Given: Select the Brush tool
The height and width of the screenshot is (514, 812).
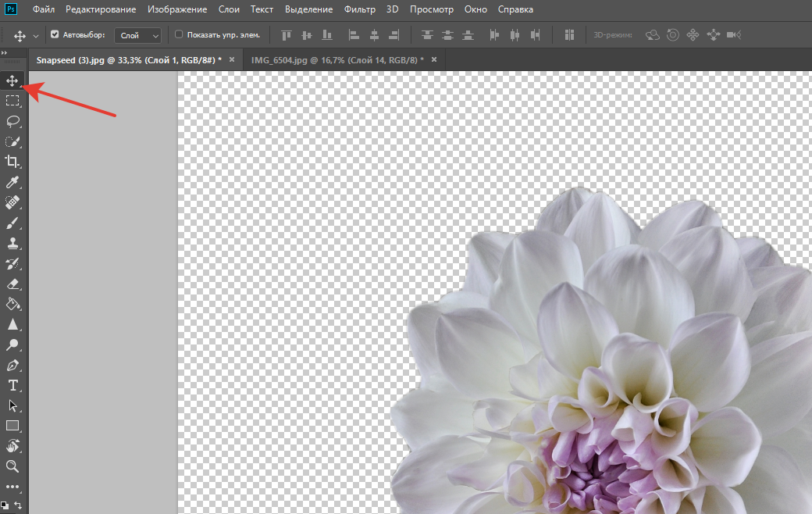Looking at the screenshot, I should pos(12,223).
